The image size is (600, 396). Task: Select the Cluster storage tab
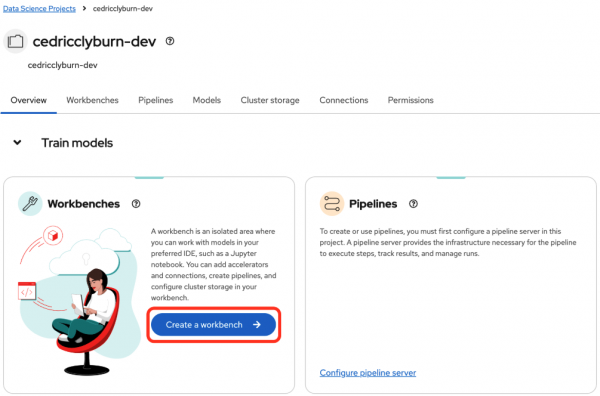270,100
